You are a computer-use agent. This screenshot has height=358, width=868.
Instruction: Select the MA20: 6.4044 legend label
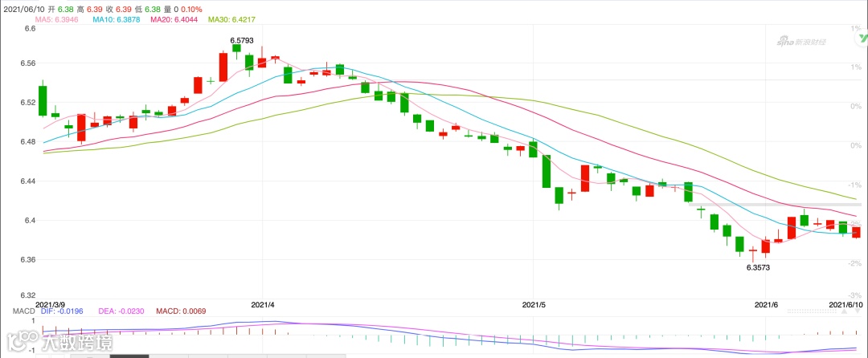pyautogui.click(x=176, y=19)
